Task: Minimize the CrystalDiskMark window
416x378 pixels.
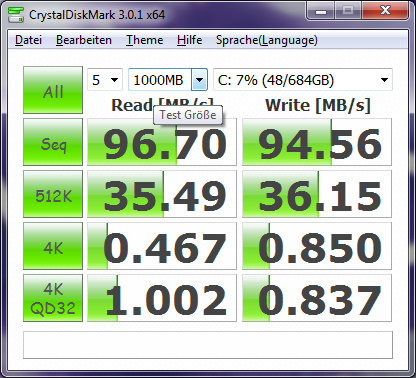Action: [x=321, y=11]
